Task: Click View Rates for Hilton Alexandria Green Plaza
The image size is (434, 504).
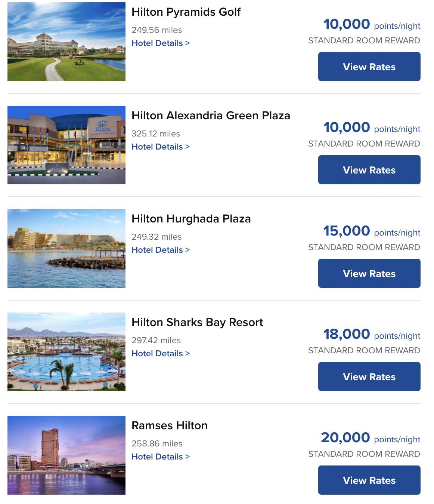Action: pos(369,170)
